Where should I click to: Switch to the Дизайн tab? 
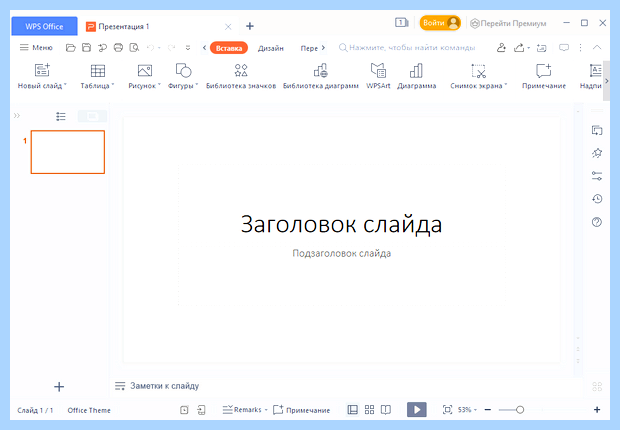coord(271,48)
